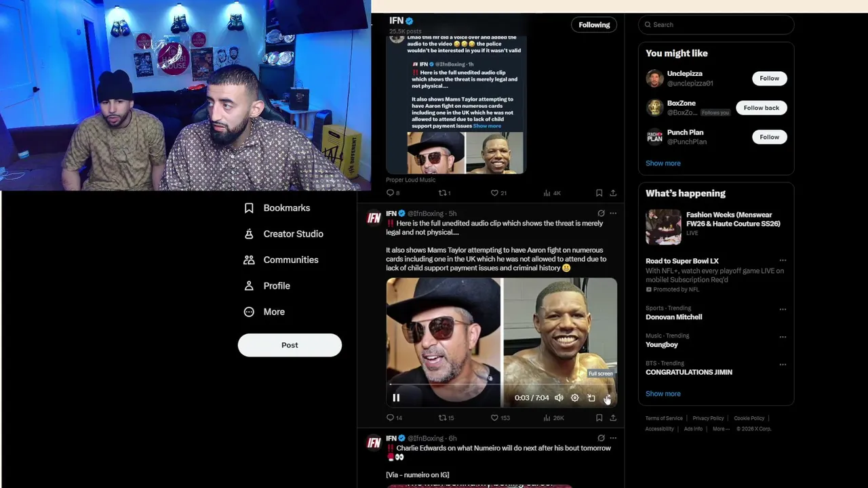This screenshot has height=488, width=868.
Task: Like the post with 153 likes
Action: point(500,418)
